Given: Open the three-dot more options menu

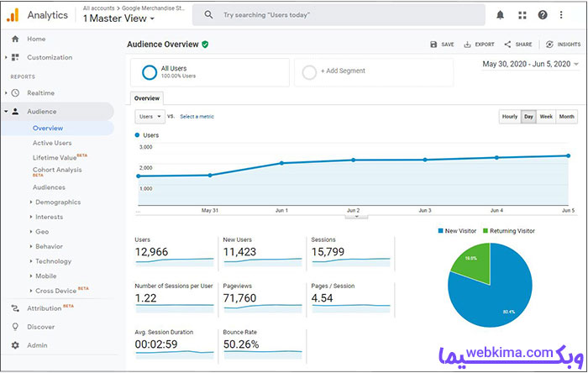Looking at the screenshot, I should coord(561,15).
